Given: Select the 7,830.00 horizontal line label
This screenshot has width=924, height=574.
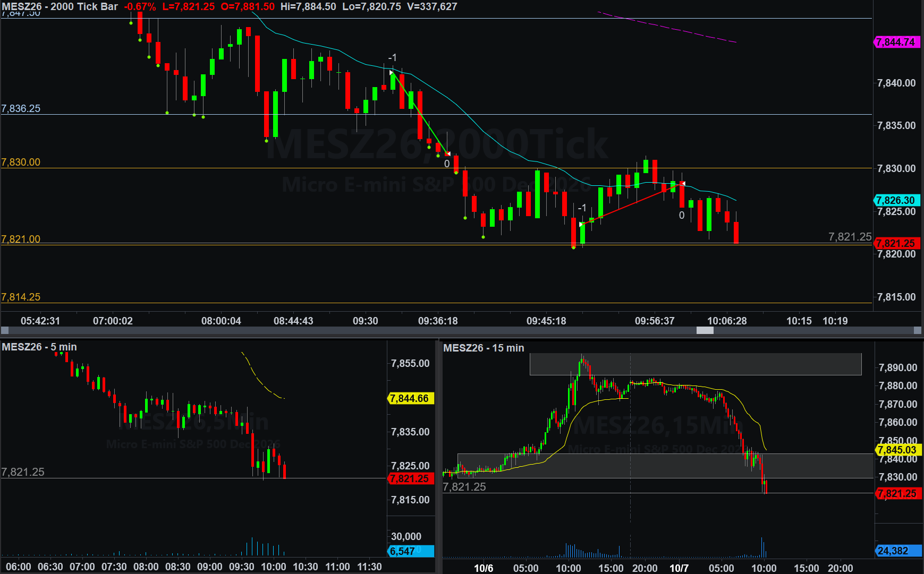Looking at the screenshot, I should (x=21, y=162).
